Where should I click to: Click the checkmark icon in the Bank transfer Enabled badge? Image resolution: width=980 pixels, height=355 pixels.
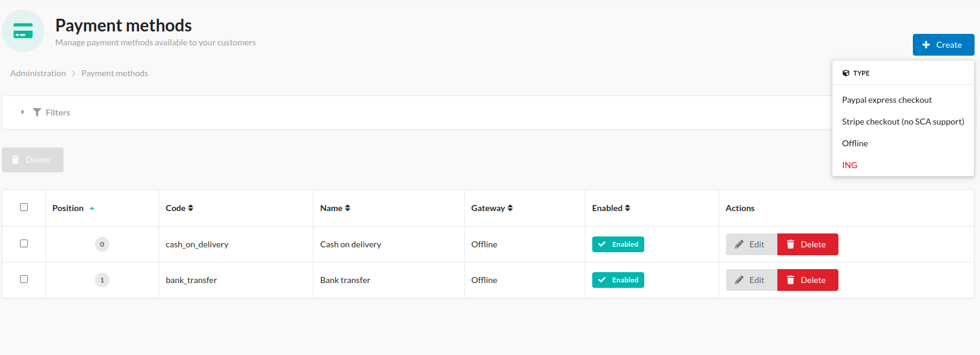[602, 280]
